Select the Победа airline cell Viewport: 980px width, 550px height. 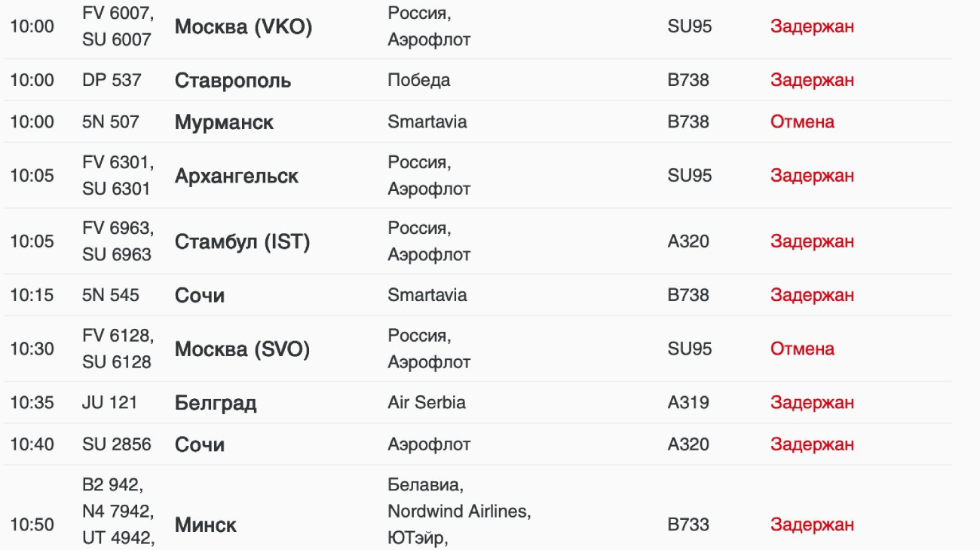click(419, 80)
